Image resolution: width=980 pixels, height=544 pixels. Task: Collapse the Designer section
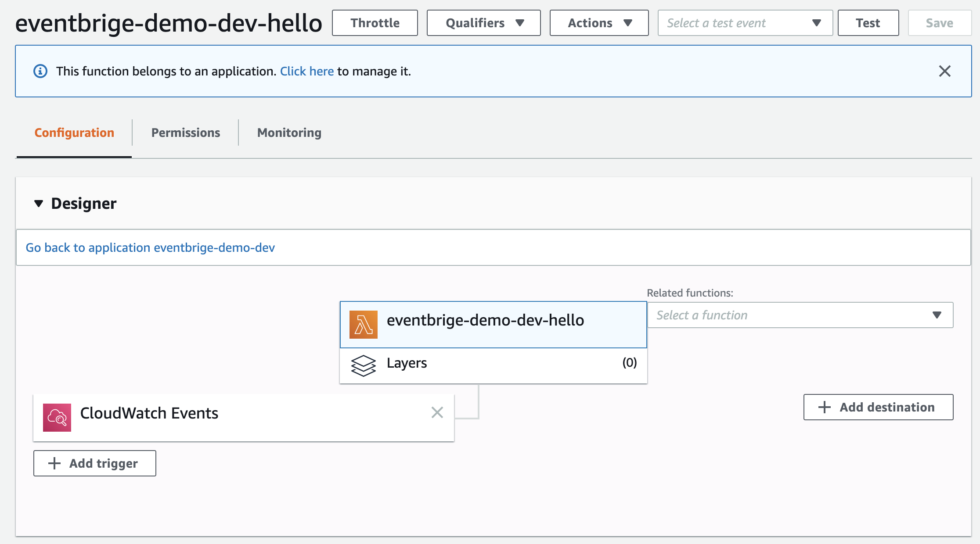39,204
